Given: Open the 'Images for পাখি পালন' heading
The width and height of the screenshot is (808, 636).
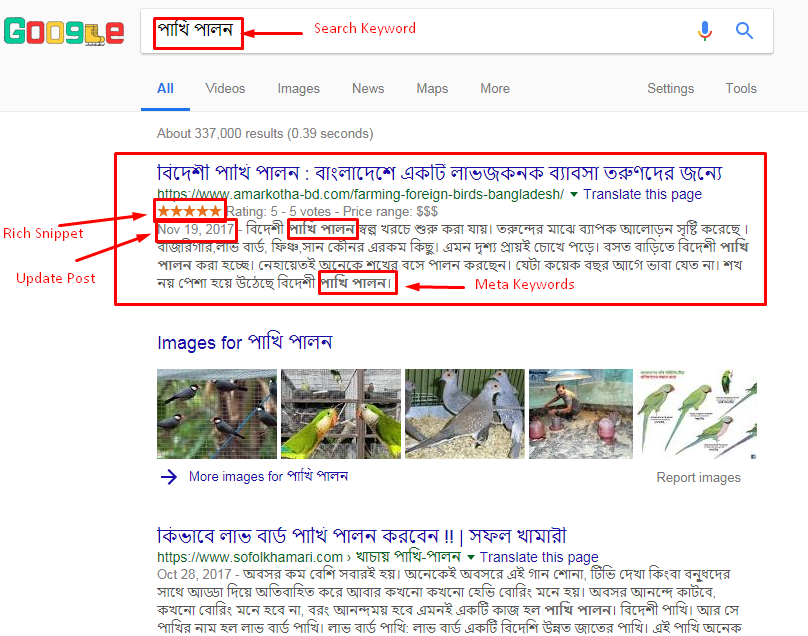Looking at the screenshot, I should click(245, 342).
